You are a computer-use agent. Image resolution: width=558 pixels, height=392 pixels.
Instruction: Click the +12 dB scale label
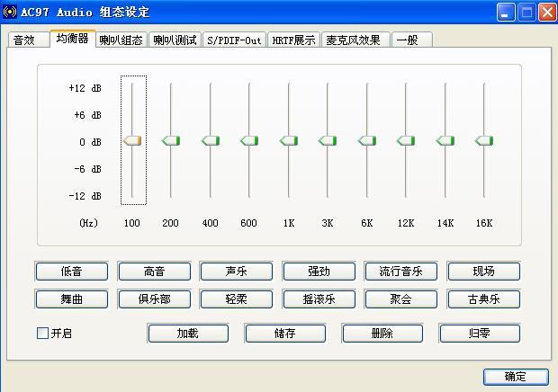point(85,88)
